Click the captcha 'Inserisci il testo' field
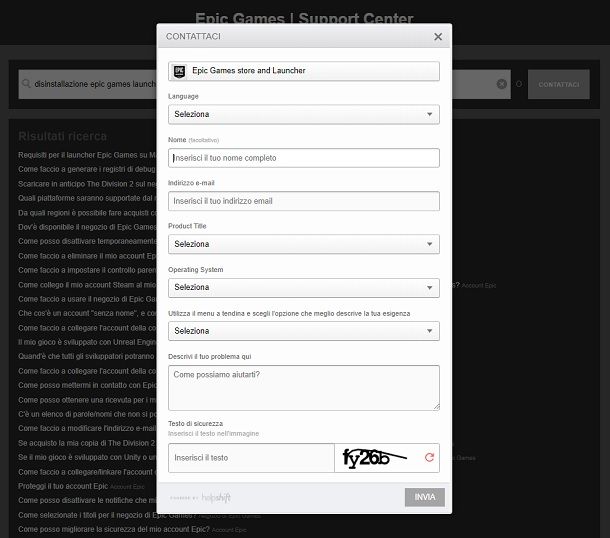 coord(251,458)
